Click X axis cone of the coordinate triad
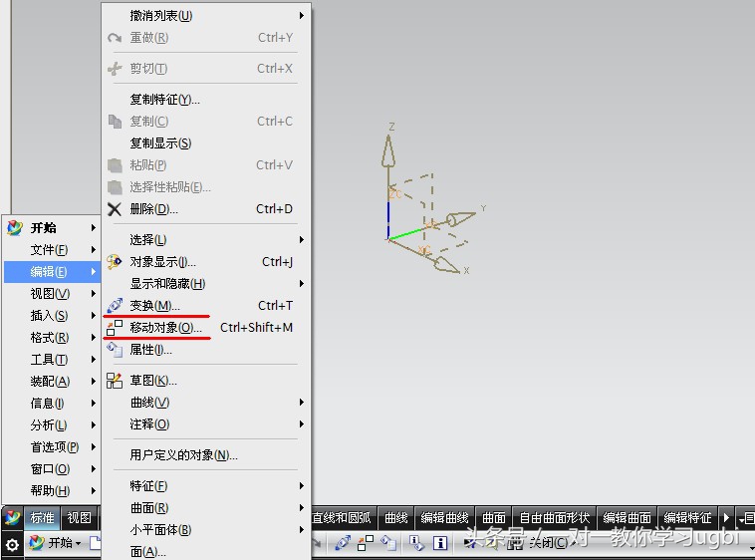This screenshot has width=755, height=560. [x=446, y=265]
